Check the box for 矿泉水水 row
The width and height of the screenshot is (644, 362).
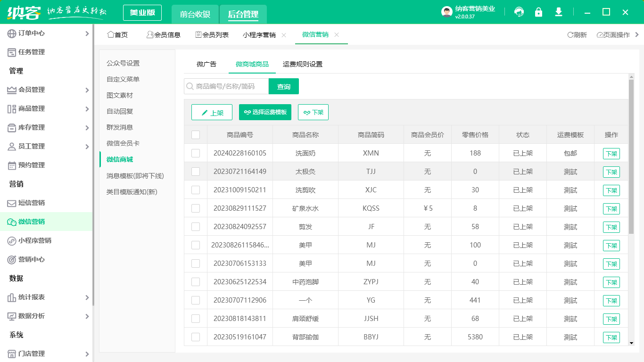[196, 208]
